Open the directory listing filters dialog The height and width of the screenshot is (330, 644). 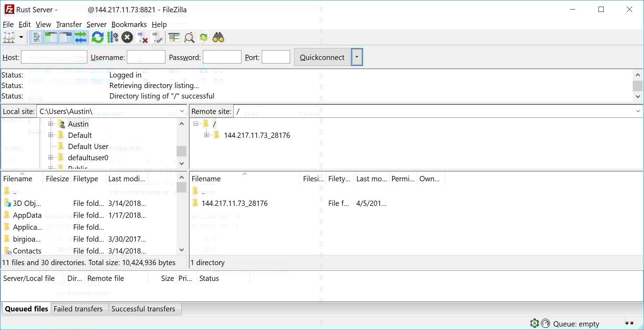[174, 37]
